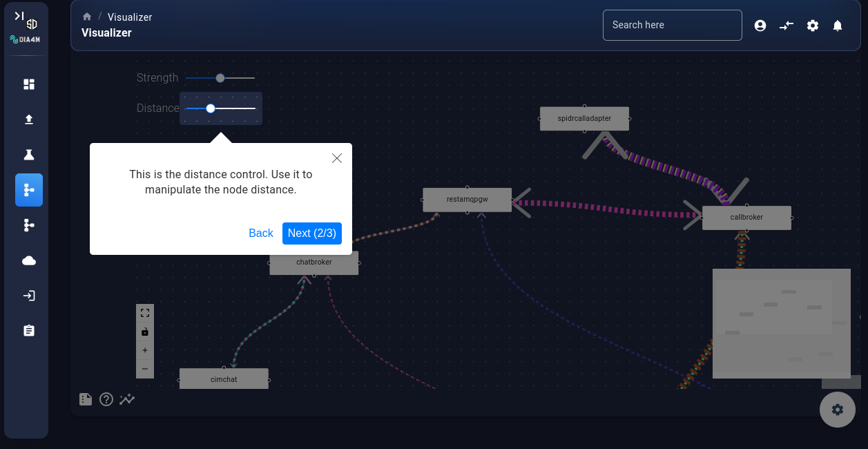
Task: Click the Back link in the tooltip
Action: 261,233
